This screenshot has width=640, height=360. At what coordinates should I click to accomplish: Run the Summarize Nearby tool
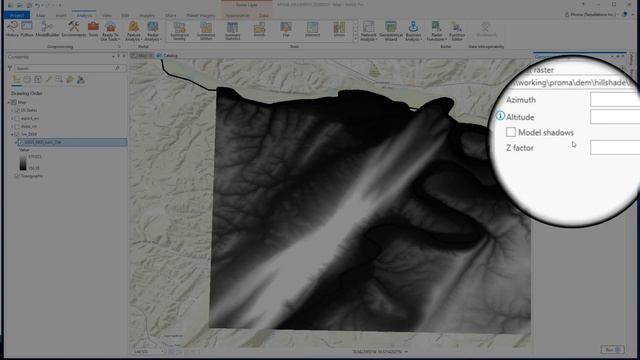pos(180,31)
